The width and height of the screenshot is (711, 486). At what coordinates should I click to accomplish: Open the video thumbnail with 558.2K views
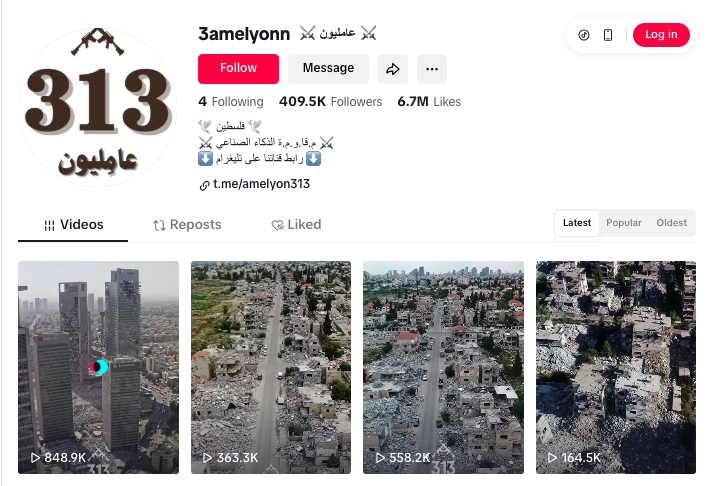tap(443, 367)
